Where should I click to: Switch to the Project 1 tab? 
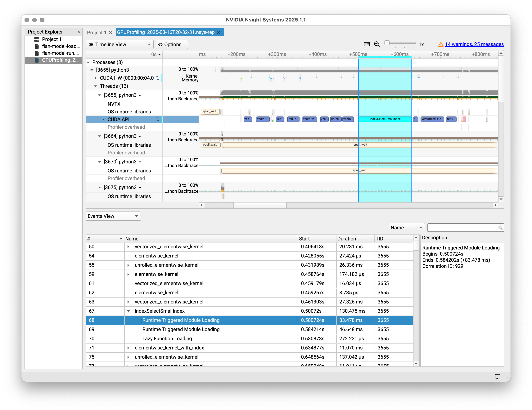tap(97, 32)
